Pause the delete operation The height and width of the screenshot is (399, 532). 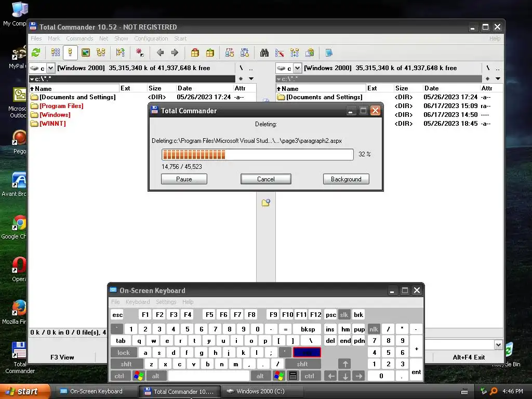184,179
